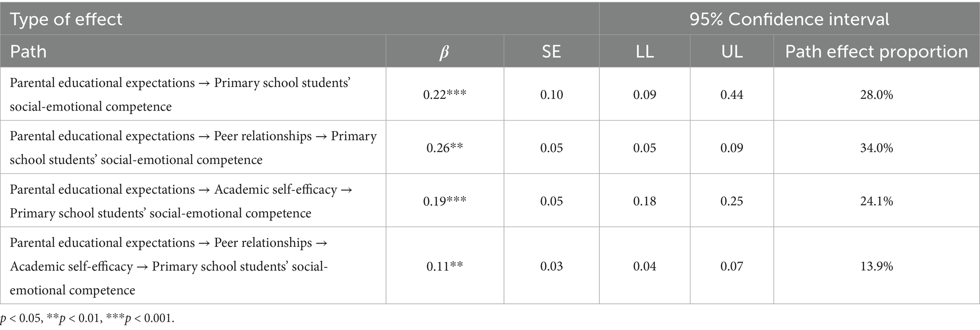Click the 0.26** beta value
This screenshot has width=980, height=330.
click(x=444, y=148)
